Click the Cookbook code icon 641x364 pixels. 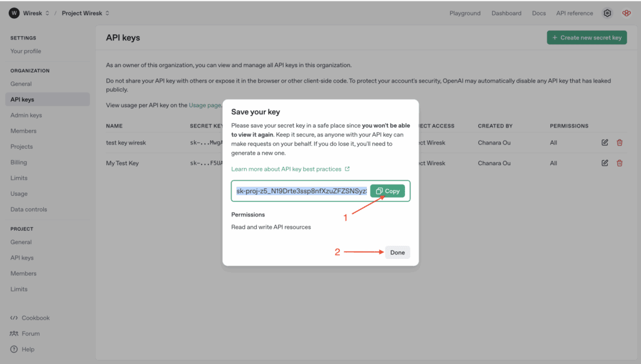pos(14,318)
